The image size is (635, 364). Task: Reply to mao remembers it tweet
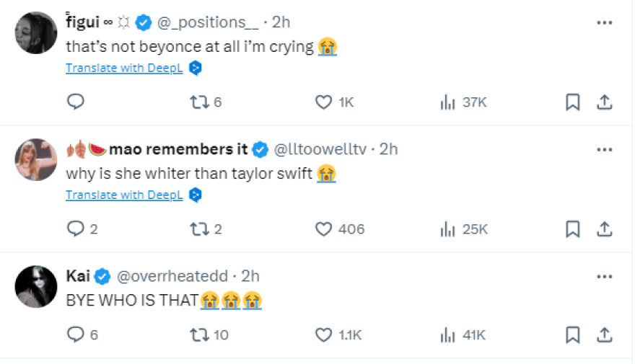click(76, 229)
